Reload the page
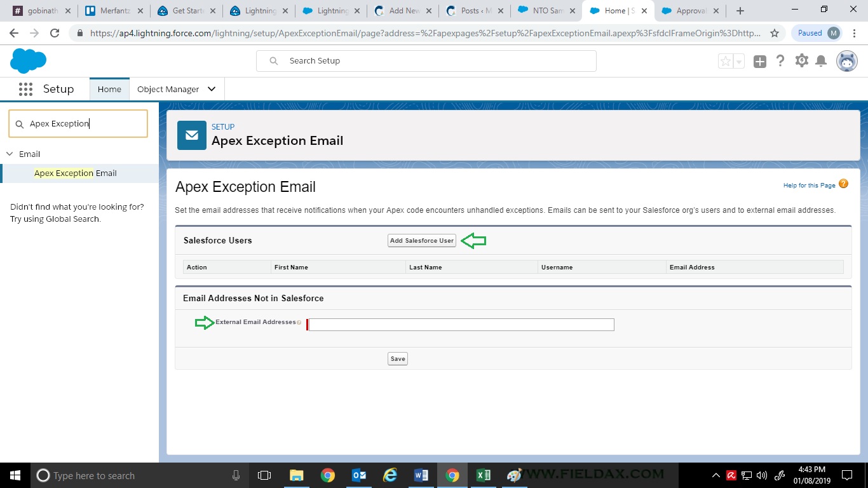Image resolution: width=868 pixels, height=488 pixels. (x=55, y=33)
